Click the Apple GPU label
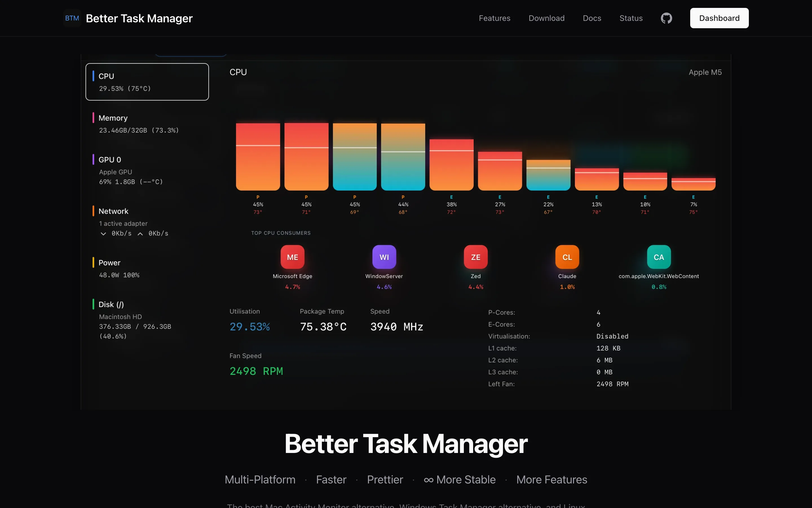Viewport: 812px width, 508px height. tap(115, 172)
